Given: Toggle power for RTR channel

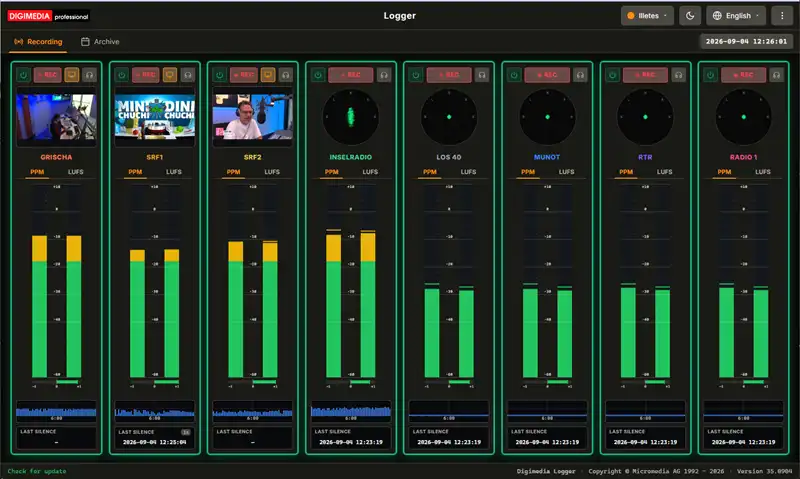Looking at the screenshot, I should tap(612, 75).
